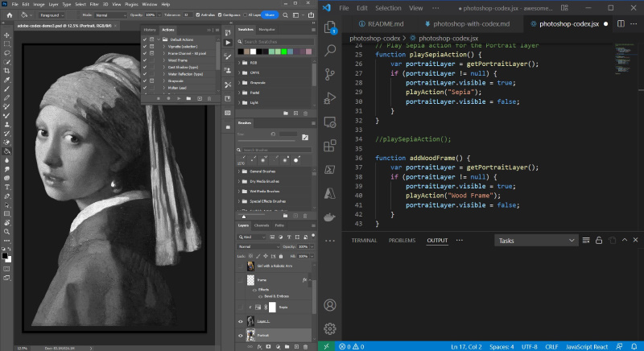The image size is (644, 351).
Task: Open the Foreground fill source dropdown
Action: tap(52, 15)
